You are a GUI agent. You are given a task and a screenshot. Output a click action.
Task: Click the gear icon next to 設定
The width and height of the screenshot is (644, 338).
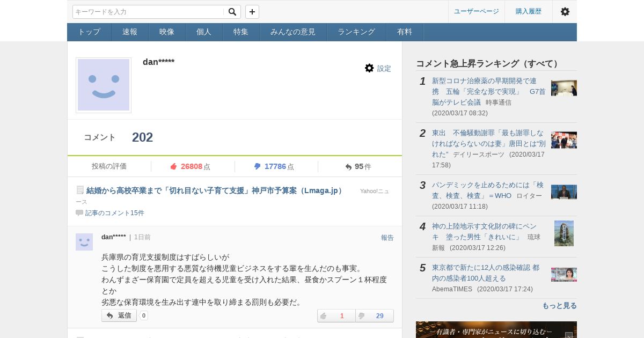pyautogui.click(x=369, y=68)
